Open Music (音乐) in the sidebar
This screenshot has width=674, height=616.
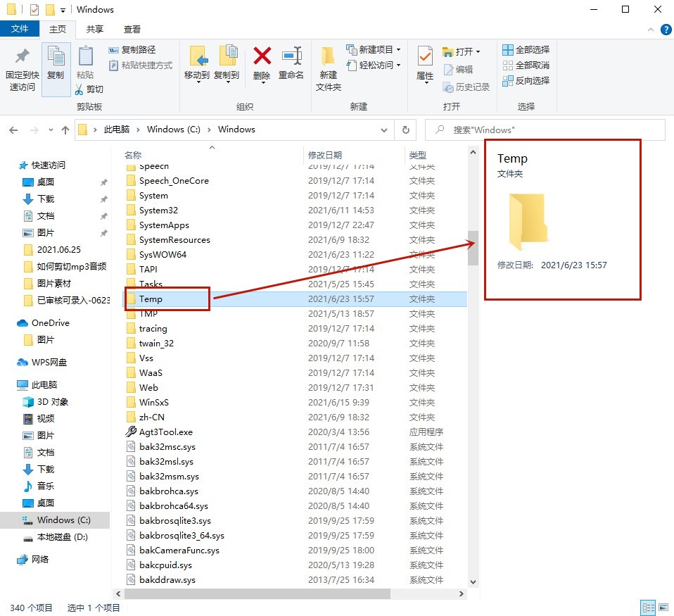click(39, 486)
